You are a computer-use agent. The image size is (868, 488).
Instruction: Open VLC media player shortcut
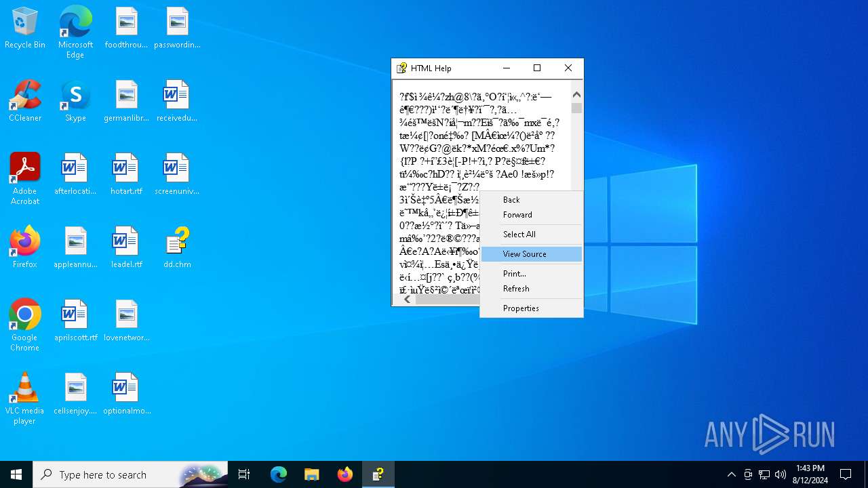point(25,399)
